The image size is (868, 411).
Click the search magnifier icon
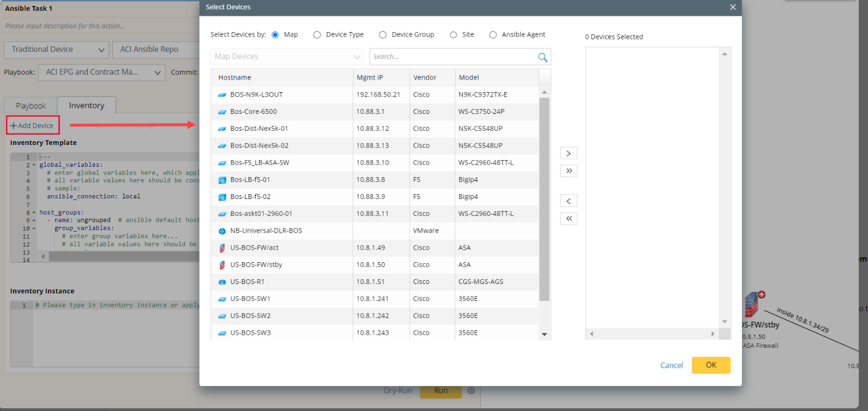pos(542,57)
